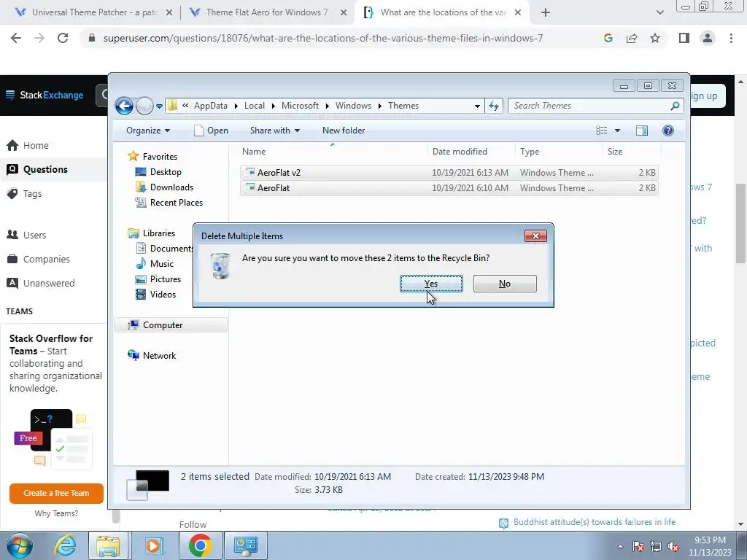
Task: Open Music library
Action: pos(161,263)
